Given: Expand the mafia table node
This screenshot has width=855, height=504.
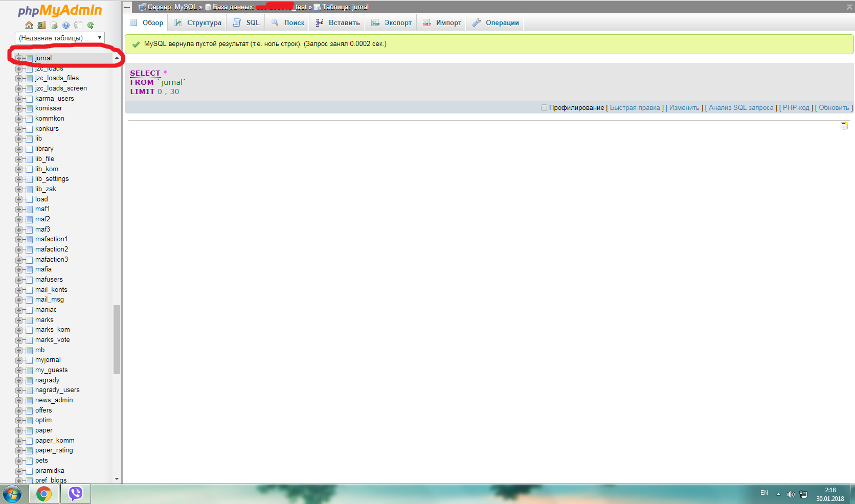Looking at the screenshot, I should (19, 269).
